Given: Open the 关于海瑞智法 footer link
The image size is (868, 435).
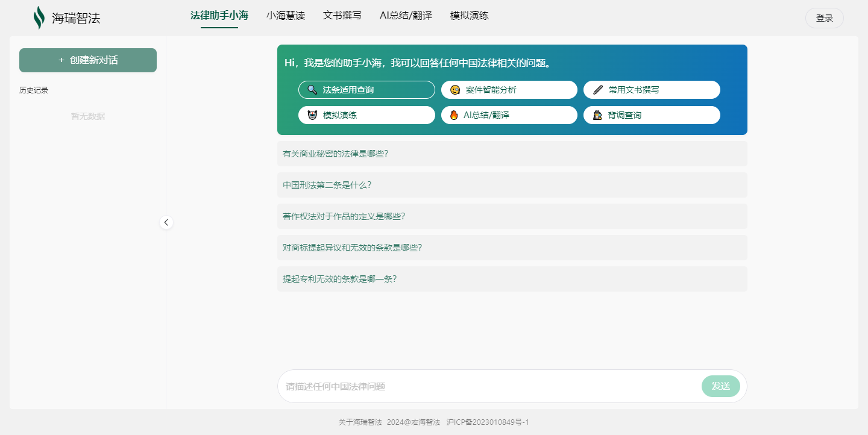Looking at the screenshot, I should [360, 422].
